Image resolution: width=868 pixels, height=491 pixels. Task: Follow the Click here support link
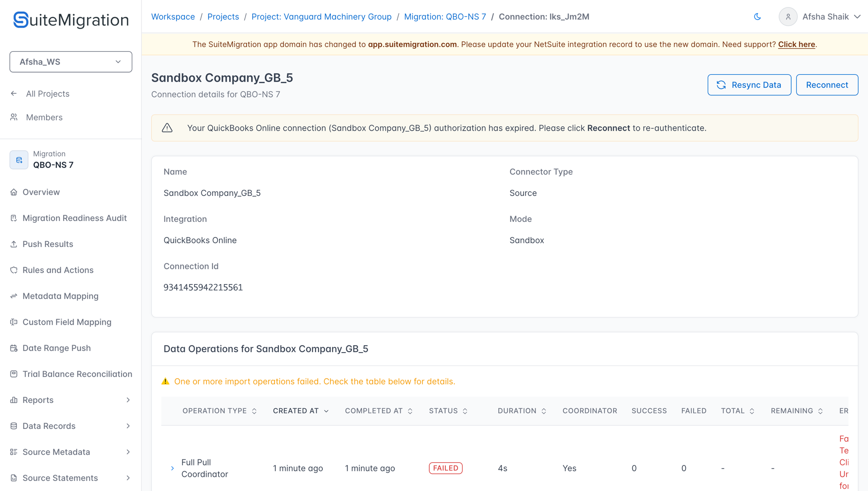click(x=796, y=44)
